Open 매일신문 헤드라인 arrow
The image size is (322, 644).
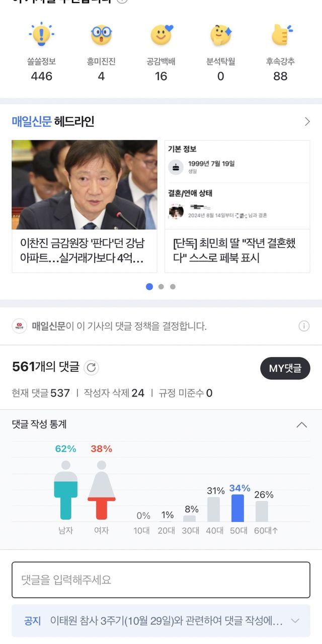point(307,122)
